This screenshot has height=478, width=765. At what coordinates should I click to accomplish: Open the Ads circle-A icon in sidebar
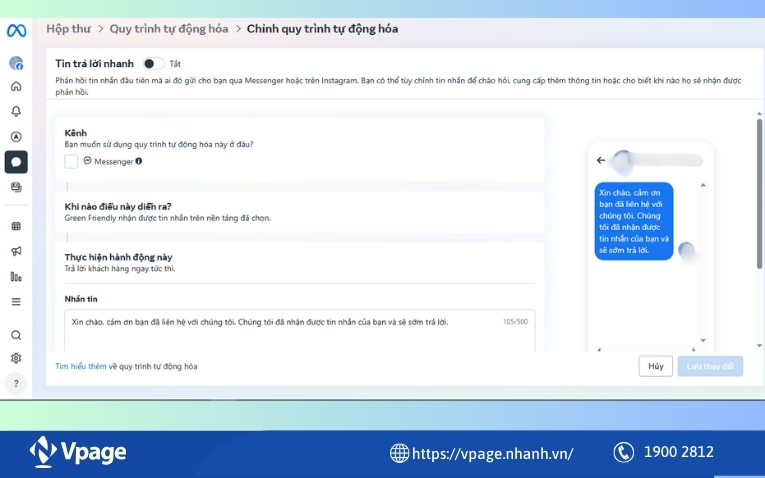coord(16,137)
